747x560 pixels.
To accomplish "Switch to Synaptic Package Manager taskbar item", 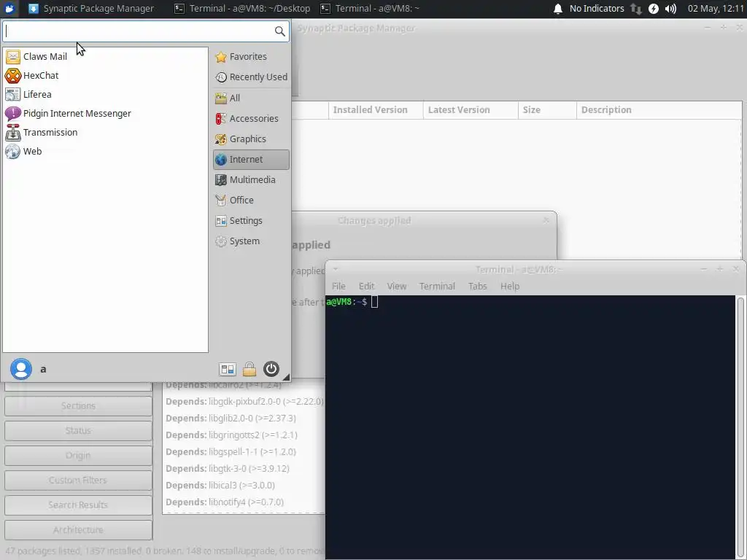I will (x=91, y=9).
